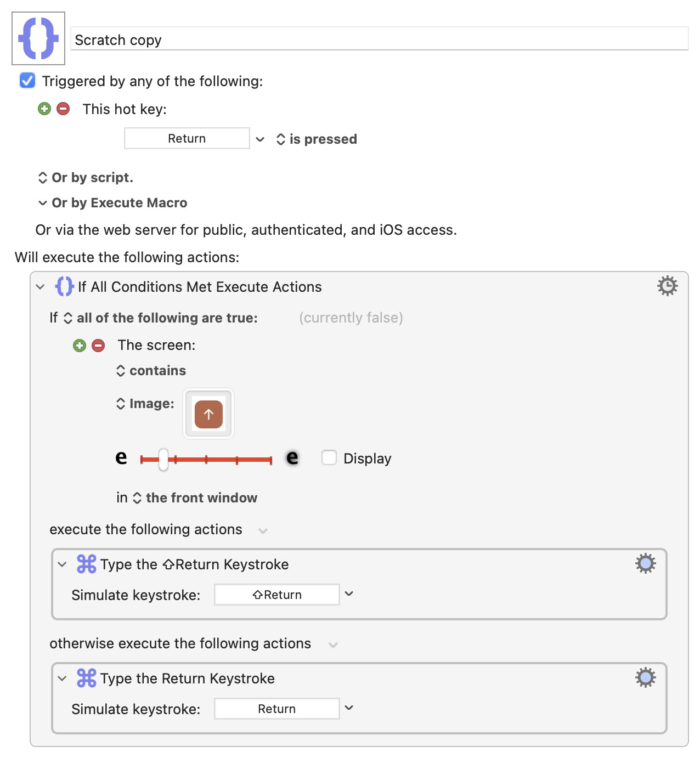Viewport: 700px width, 758px height.
Task: Click the macro icon beside the name field
Action: click(38, 38)
